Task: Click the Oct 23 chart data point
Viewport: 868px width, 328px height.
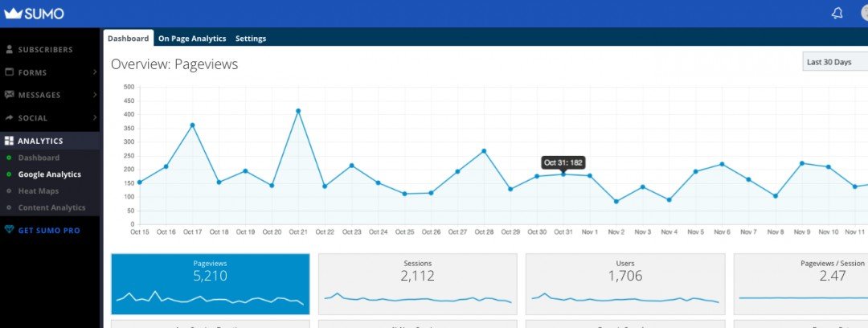Action: [351, 166]
